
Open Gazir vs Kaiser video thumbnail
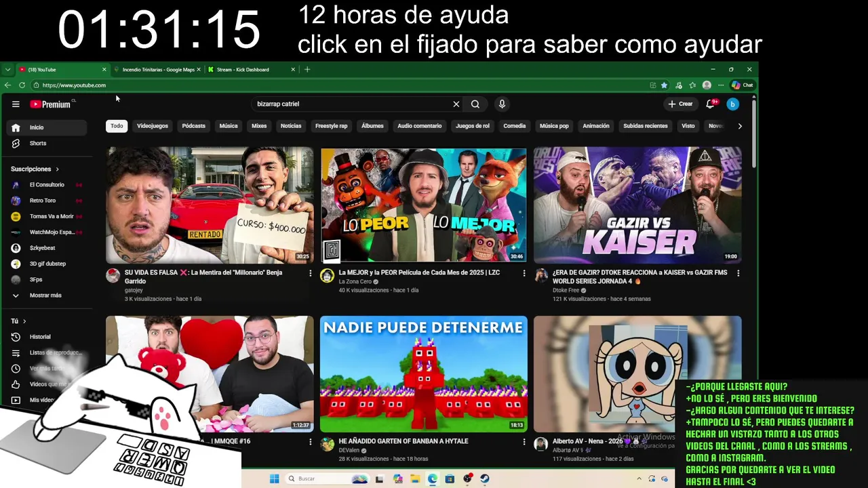click(x=637, y=205)
